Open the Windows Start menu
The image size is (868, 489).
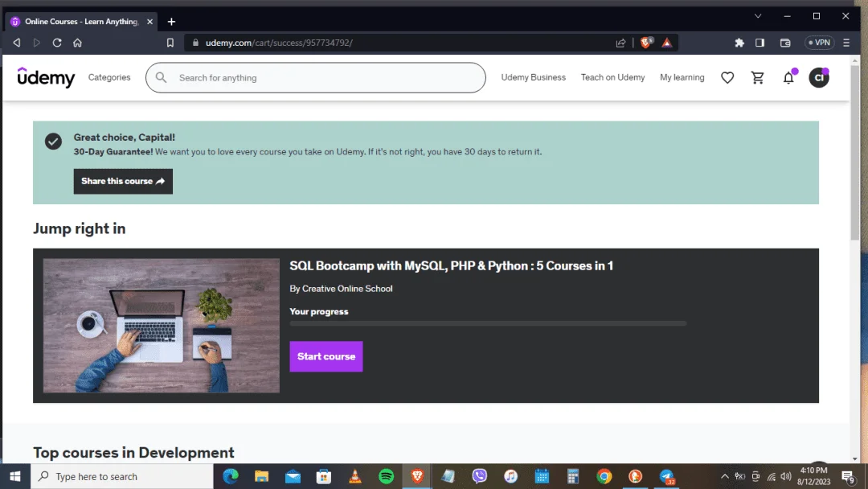[x=15, y=476]
